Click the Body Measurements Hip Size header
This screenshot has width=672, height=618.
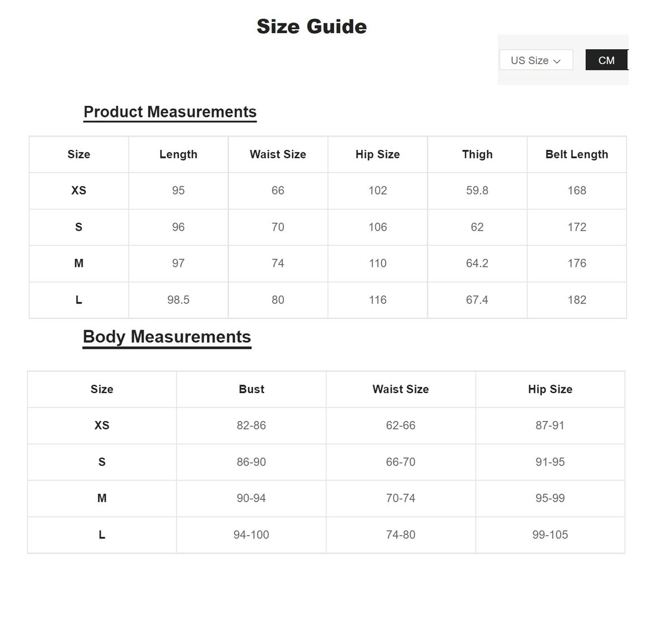coord(550,389)
